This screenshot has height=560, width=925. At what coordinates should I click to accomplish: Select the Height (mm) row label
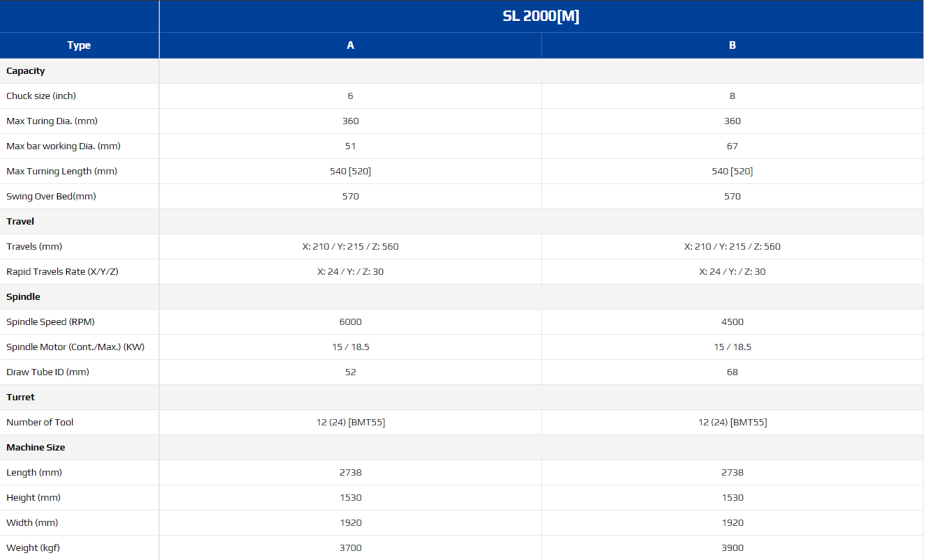point(33,498)
